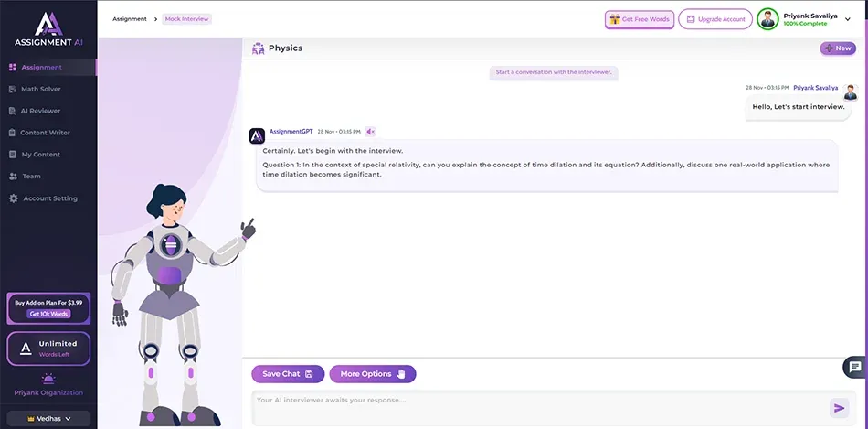Focus the interviewer response text field
This screenshot has width=868, height=429.
pos(540,409)
